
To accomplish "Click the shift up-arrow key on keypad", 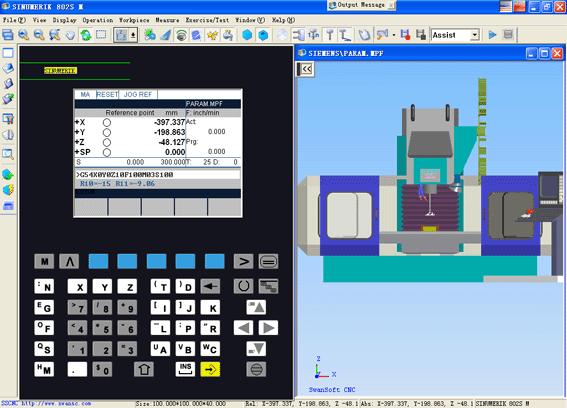I will 144,369.
